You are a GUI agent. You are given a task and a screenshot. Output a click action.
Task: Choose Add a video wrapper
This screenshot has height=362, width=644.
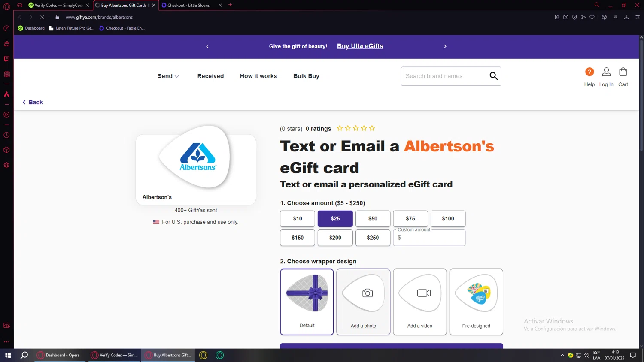coord(420,302)
